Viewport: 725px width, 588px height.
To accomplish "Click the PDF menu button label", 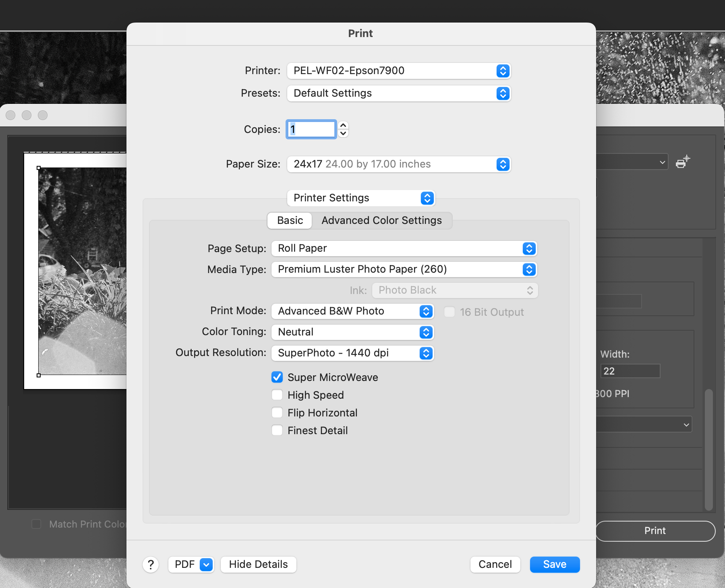I will click(184, 565).
